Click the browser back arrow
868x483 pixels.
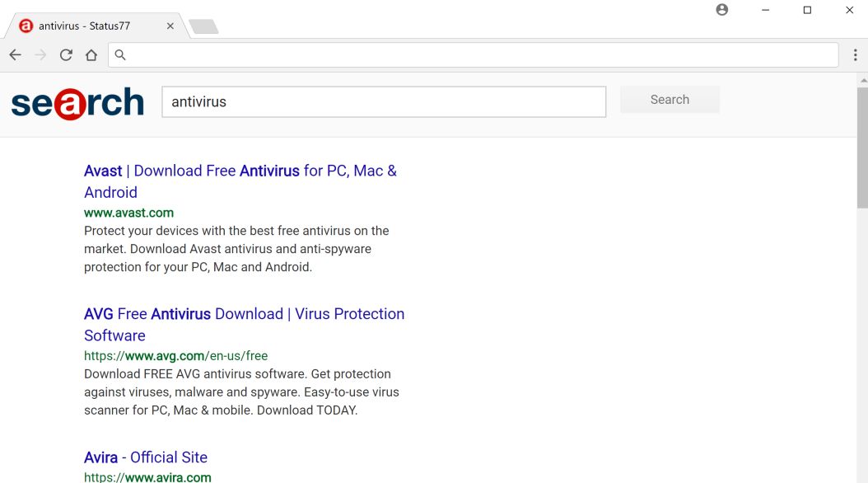[15, 55]
